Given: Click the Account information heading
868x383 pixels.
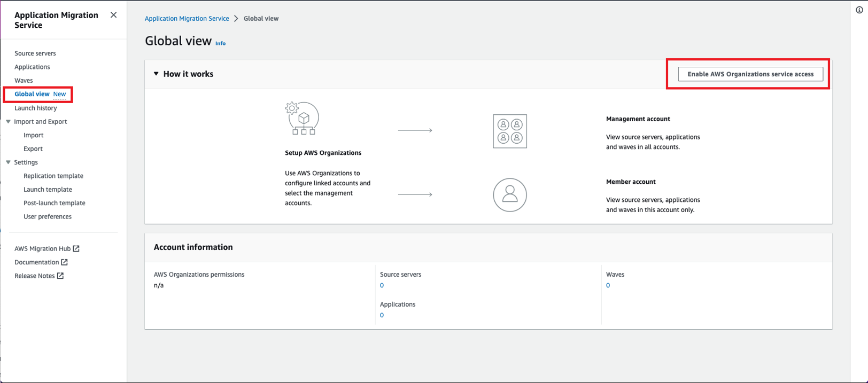Looking at the screenshot, I should (x=193, y=247).
